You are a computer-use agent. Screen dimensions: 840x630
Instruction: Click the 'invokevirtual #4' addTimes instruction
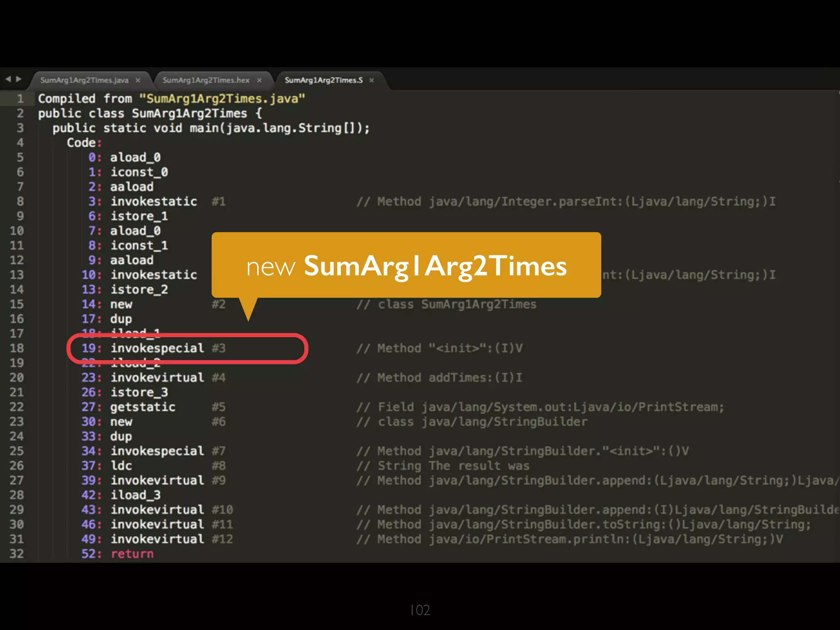pyautogui.click(x=157, y=378)
